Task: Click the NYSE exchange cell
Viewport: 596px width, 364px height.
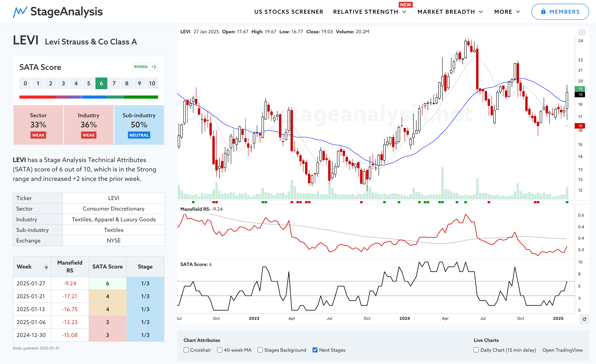Action: [114, 241]
